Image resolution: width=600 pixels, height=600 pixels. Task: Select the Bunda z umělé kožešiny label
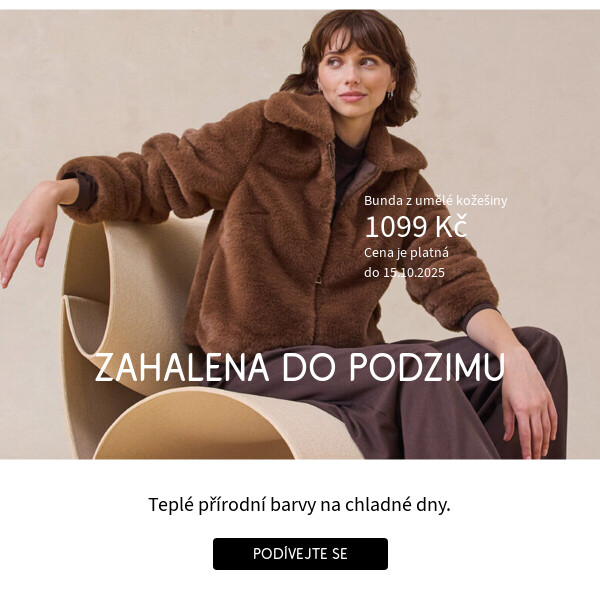click(435, 201)
